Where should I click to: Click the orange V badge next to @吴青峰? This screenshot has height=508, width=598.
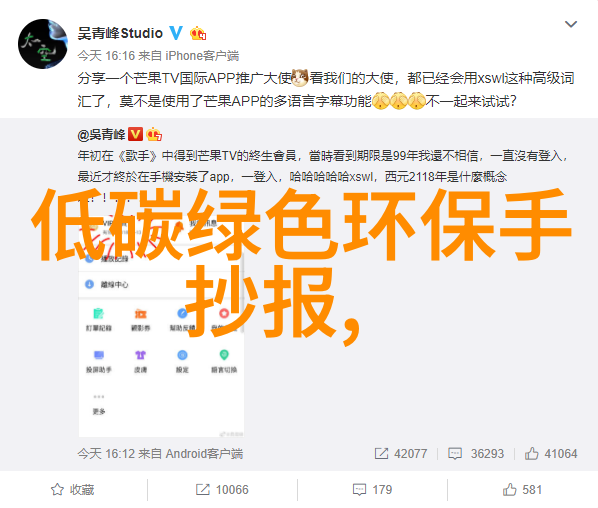tap(135, 134)
